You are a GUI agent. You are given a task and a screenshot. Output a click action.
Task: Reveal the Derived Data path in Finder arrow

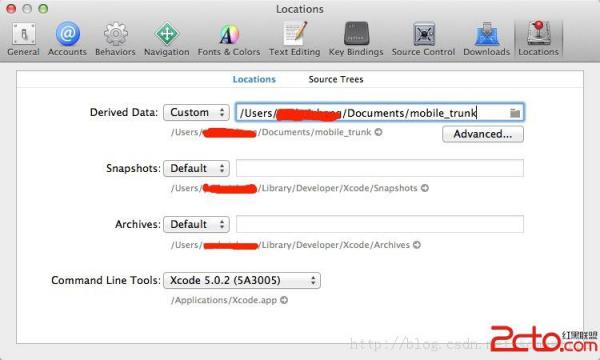[378, 132]
